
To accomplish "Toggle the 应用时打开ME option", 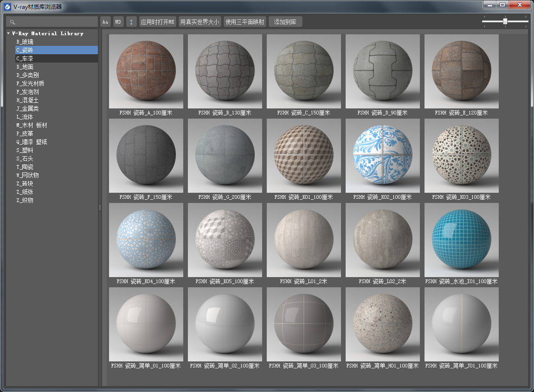I will (157, 22).
